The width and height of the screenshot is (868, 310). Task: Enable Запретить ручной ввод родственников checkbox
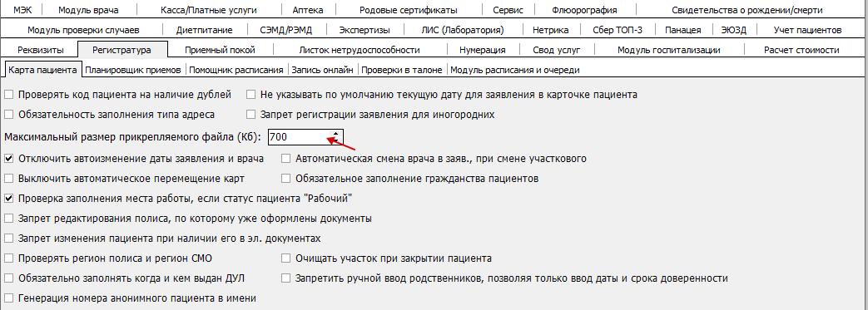coord(285,278)
